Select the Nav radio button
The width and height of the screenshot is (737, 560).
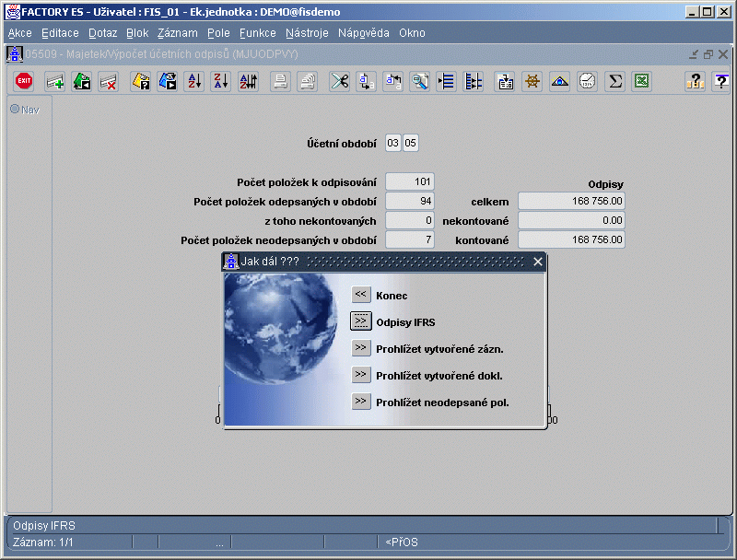[15, 110]
